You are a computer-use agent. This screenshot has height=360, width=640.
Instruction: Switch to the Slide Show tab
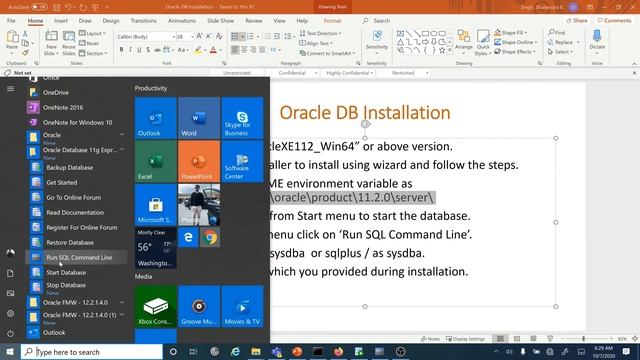[220, 20]
